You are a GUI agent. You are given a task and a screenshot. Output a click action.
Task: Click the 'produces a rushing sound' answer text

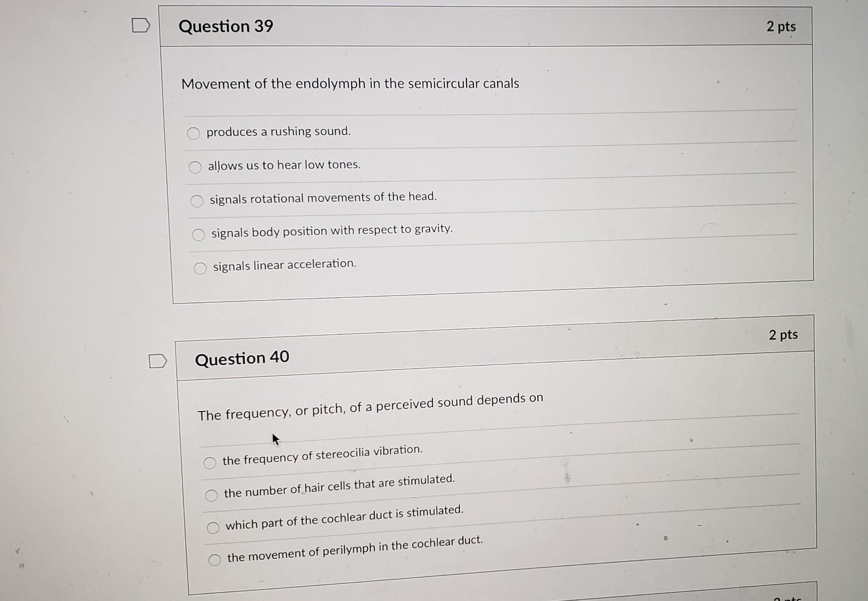(x=279, y=131)
